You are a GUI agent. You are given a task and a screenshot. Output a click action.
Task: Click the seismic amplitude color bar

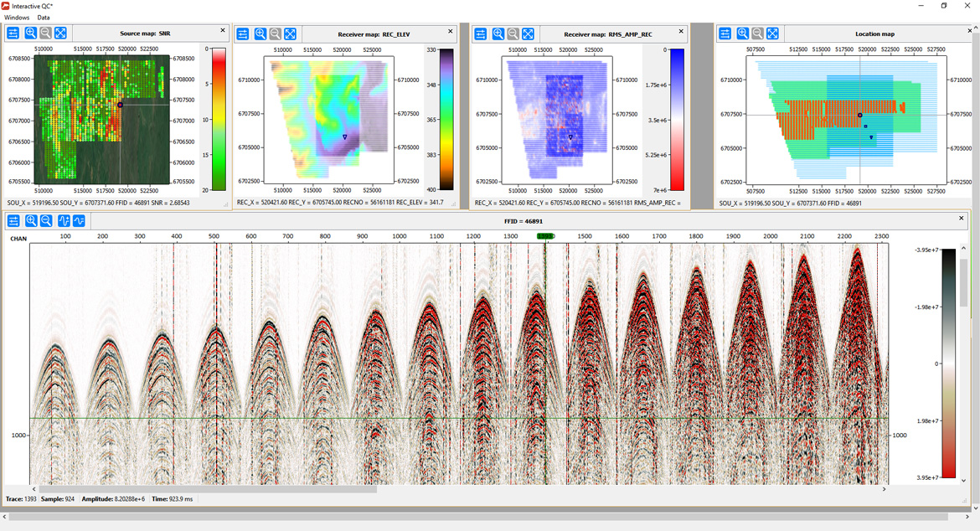pos(948,363)
